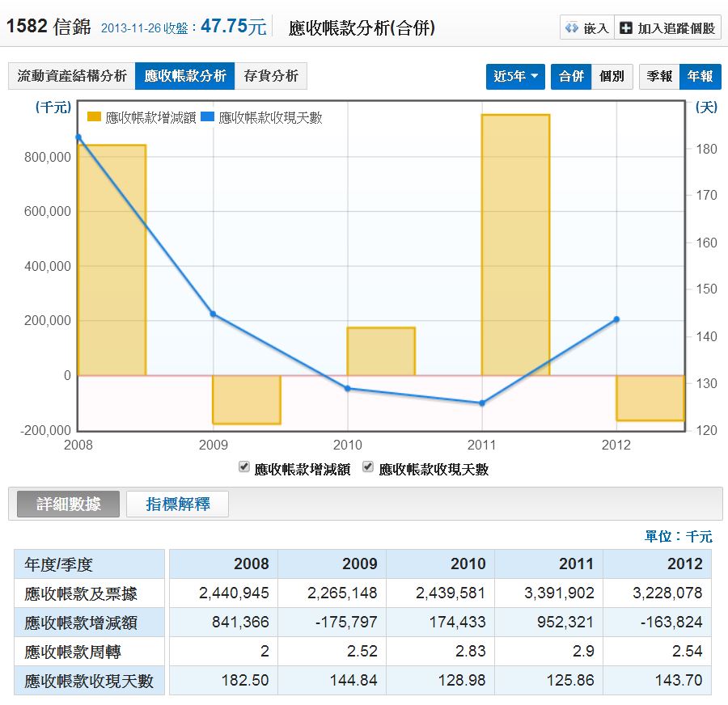Open the 近5年 period dropdown

[x=515, y=76]
